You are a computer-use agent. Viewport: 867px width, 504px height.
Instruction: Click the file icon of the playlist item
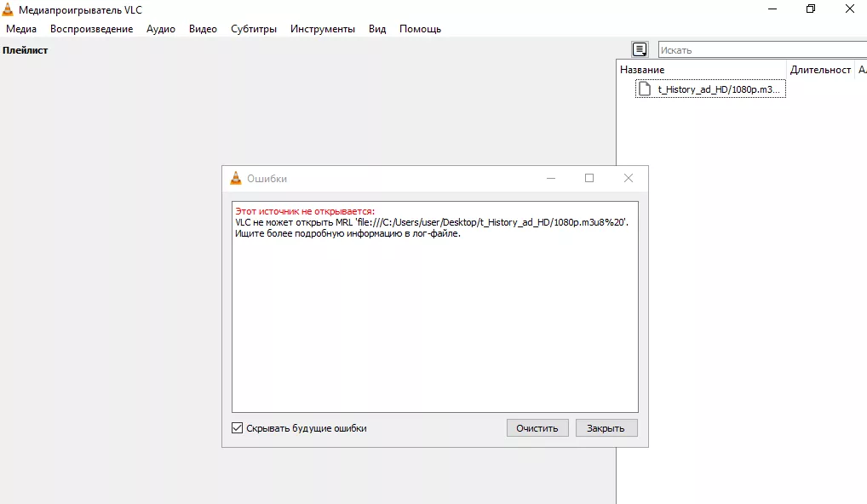(645, 89)
